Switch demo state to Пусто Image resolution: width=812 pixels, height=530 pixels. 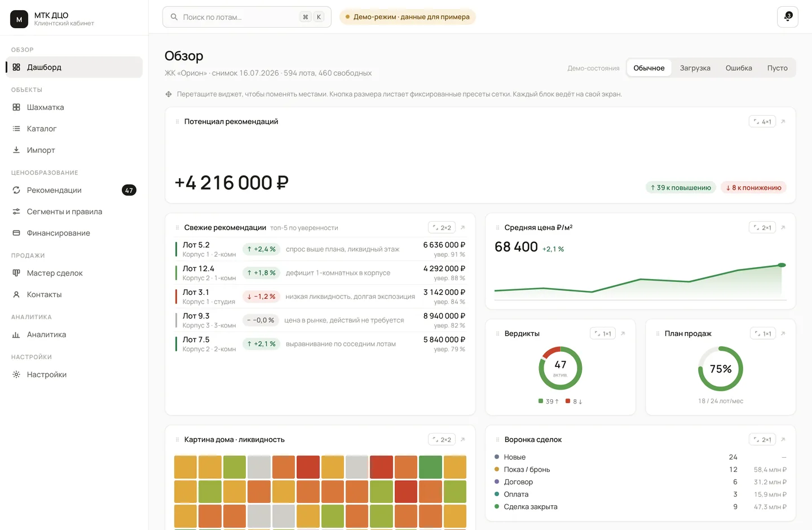(x=777, y=68)
